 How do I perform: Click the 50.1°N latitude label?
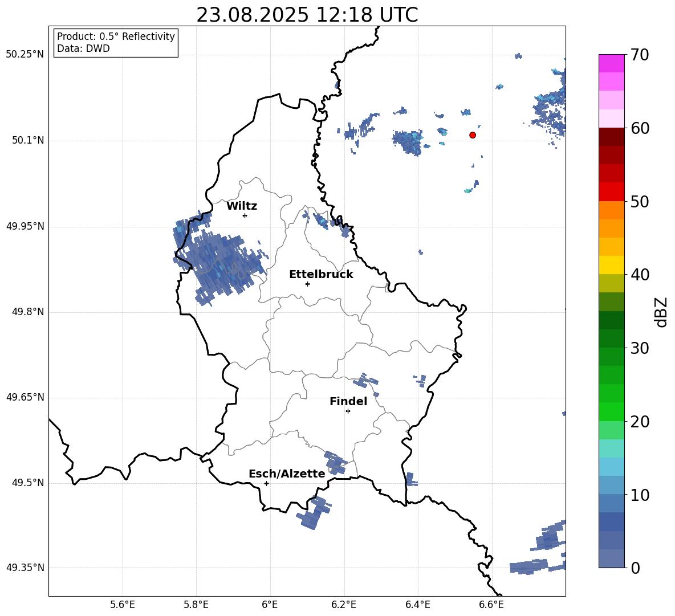pyautogui.click(x=28, y=140)
